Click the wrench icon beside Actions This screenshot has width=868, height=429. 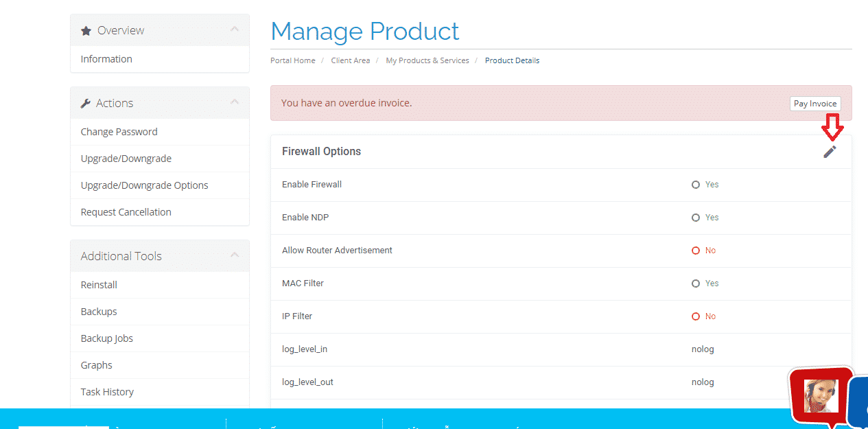[86, 104]
